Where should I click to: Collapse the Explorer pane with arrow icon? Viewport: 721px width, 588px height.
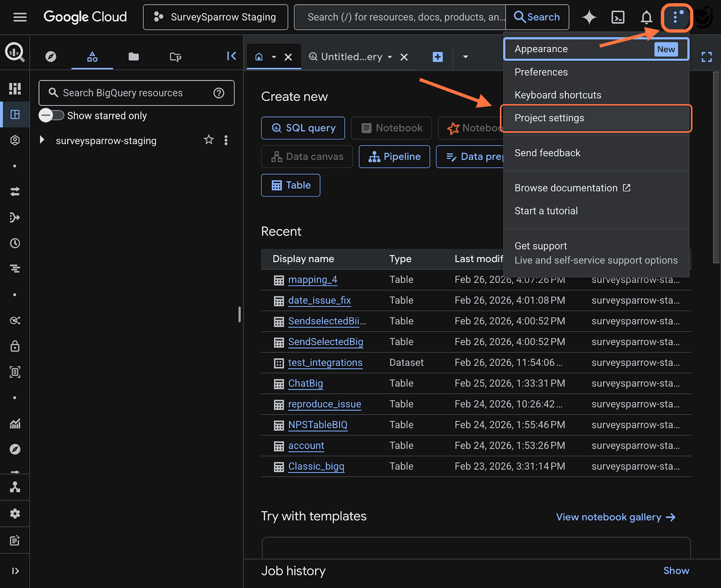click(x=231, y=56)
